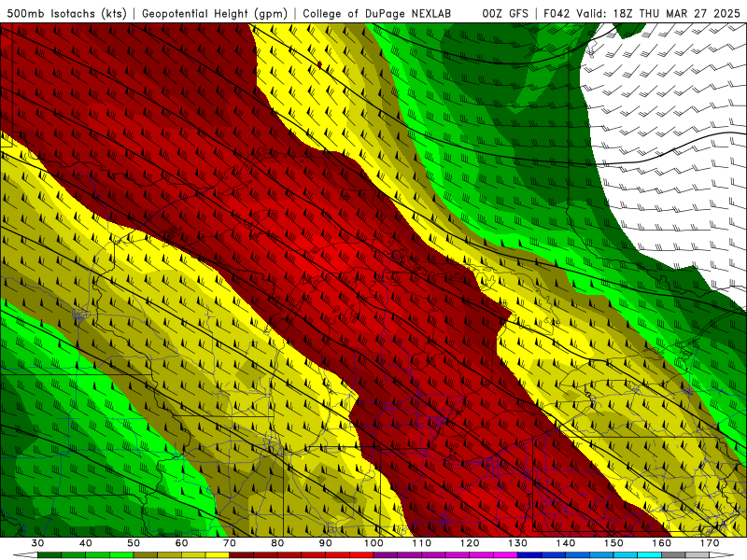The width and height of the screenshot is (747, 560).
Task: Click the 'Geopotential Height (gpm)' title text
Action: tap(215, 13)
